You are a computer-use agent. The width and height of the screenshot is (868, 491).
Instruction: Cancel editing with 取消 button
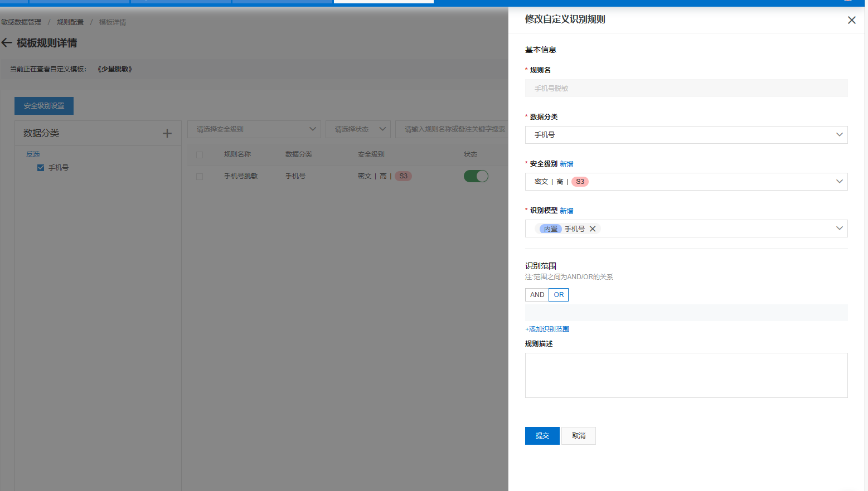coord(579,436)
